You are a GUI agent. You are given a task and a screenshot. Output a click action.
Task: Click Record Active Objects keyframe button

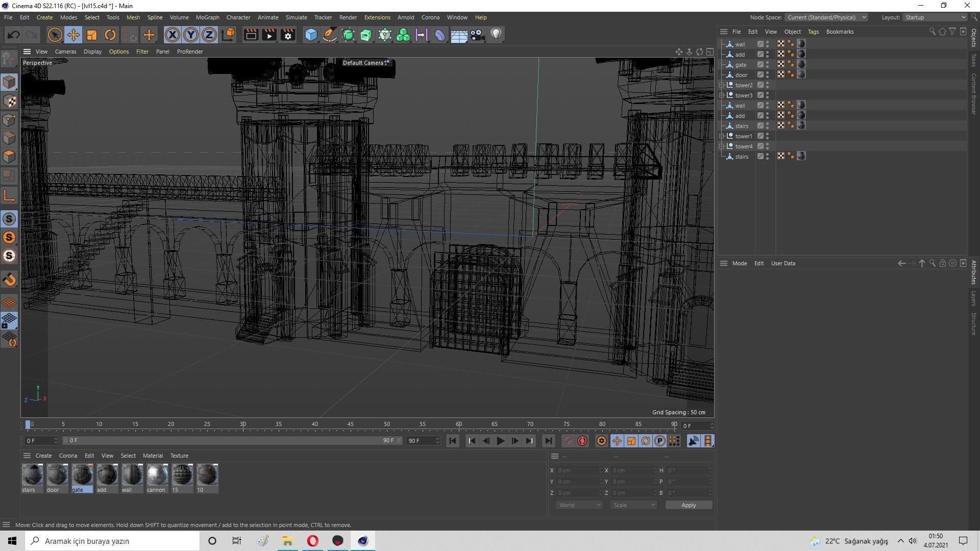(568, 441)
